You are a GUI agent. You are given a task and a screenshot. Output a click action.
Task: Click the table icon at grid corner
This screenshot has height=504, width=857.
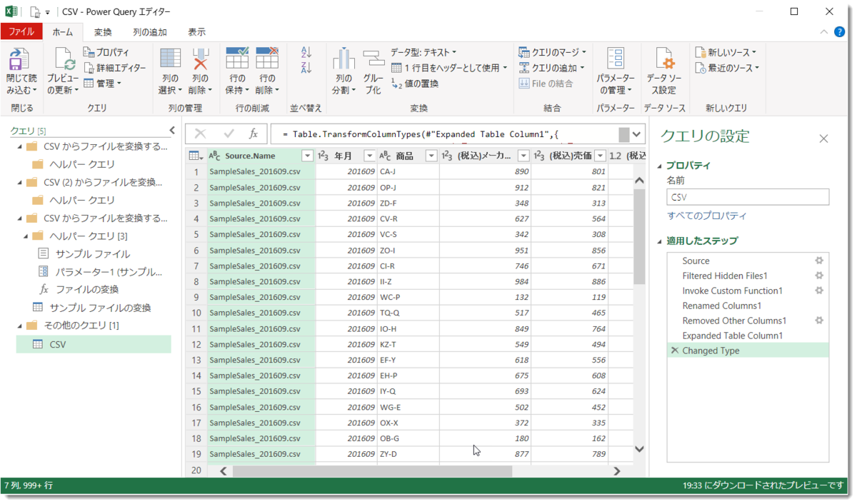click(194, 156)
